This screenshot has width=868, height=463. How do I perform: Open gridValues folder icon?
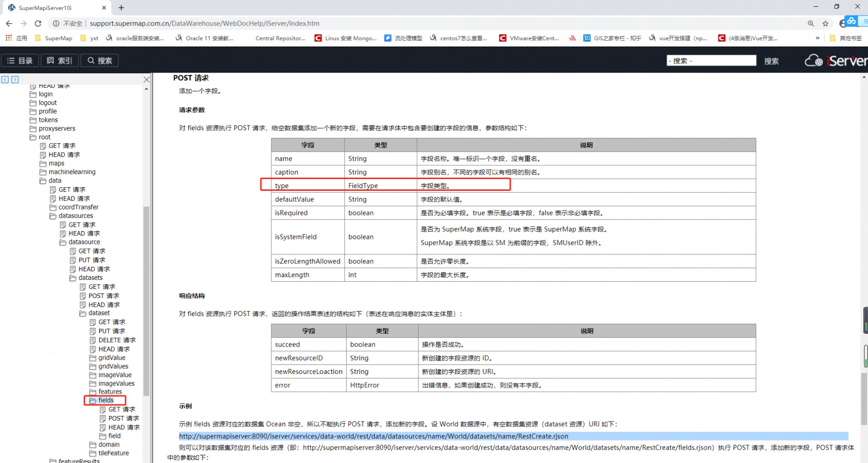click(93, 367)
